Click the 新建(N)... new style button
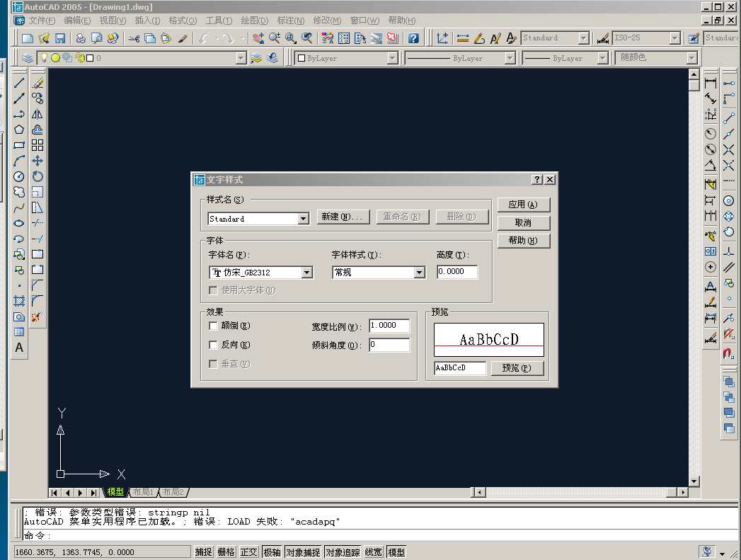This screenshot has width=741, height=560. [343, 217]
